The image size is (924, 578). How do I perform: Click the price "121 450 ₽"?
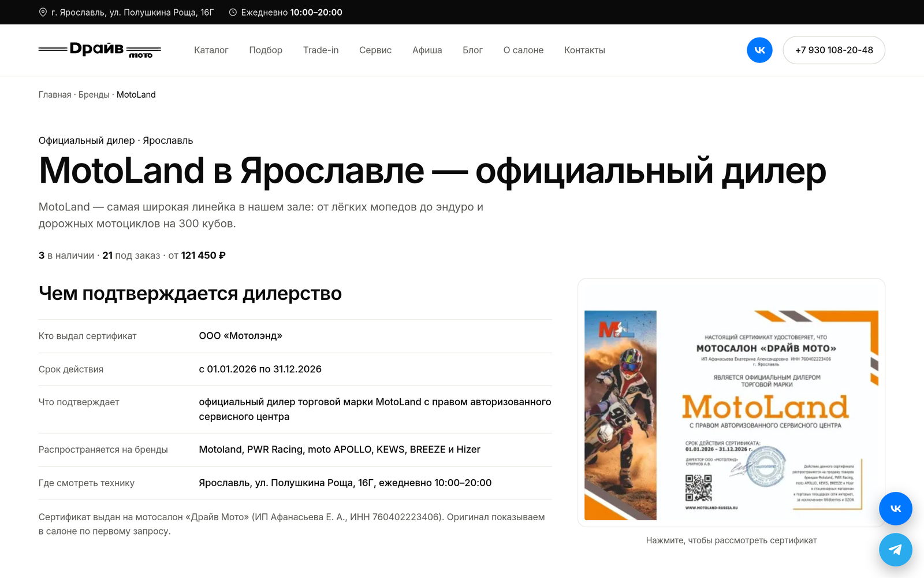(203, 255)
